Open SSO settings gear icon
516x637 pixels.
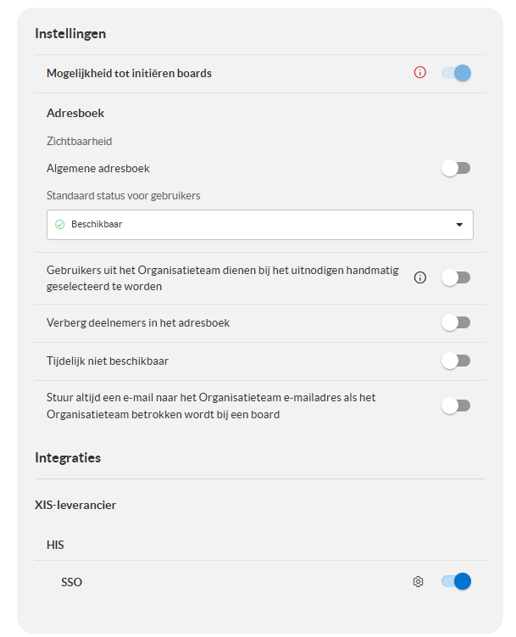click(x=418, y=581)
